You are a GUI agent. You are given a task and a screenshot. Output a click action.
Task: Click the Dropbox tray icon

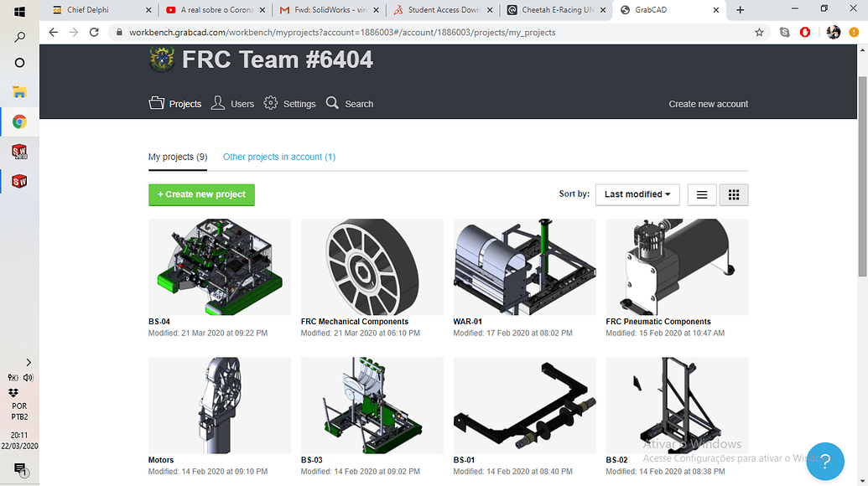(13, 392)
